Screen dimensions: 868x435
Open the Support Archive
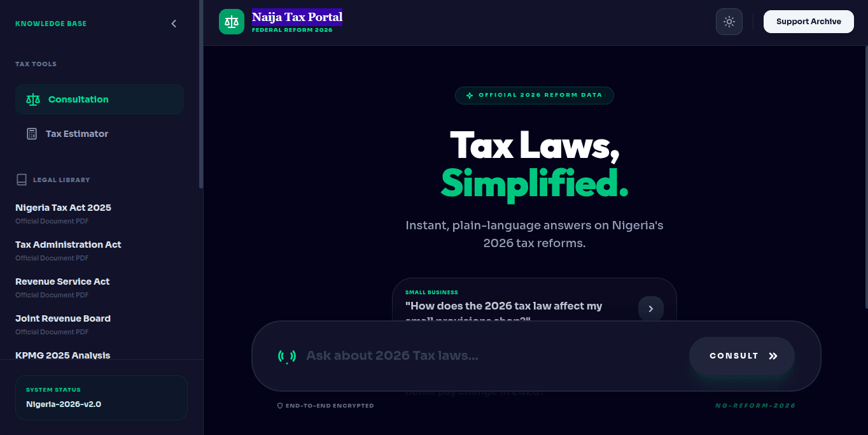click(808, 21)
